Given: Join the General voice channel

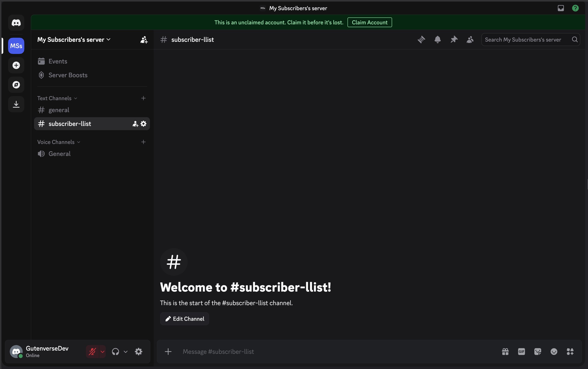Looking at the screenshot, I should (x=92, y=154).
